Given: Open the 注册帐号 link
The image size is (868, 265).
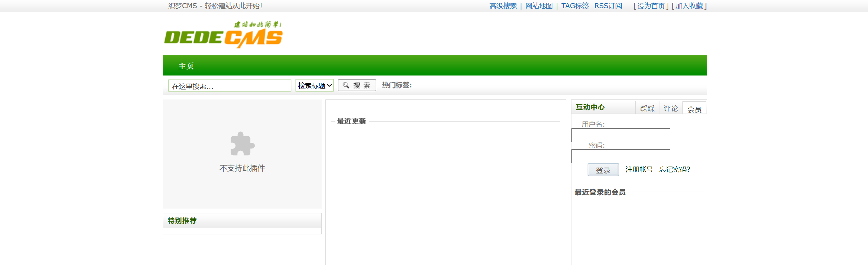Looking at the screenshot, I should 639,169.
